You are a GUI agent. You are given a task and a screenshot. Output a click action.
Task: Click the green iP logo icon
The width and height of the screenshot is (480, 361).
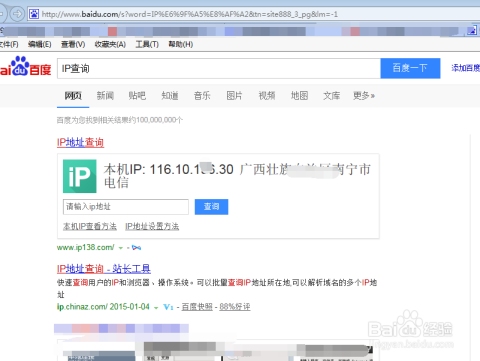pos(80,176)
